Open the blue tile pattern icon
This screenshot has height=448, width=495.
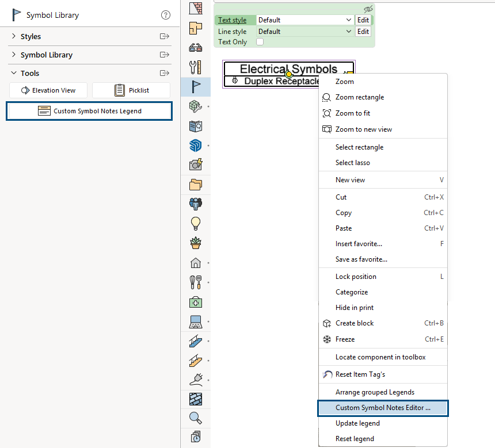coord(196,400)
